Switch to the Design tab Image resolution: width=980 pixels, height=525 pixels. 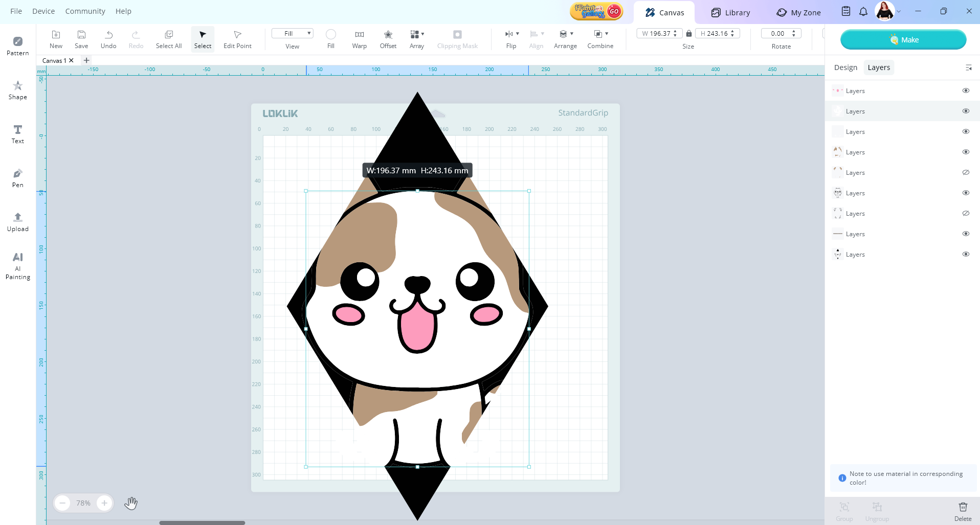(845, 67)
